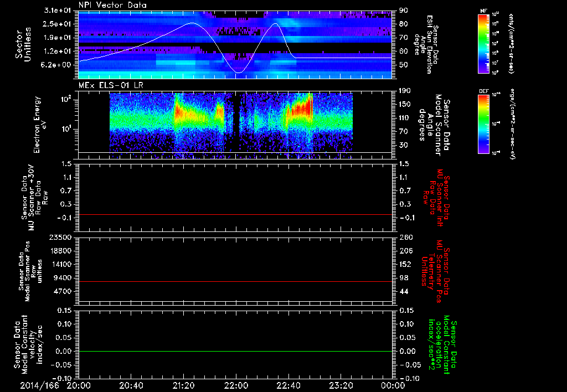Viewport: 567px width, 392px height.
Task: Click the 'Sector Unitless' axis title
Action: [23, 44]
